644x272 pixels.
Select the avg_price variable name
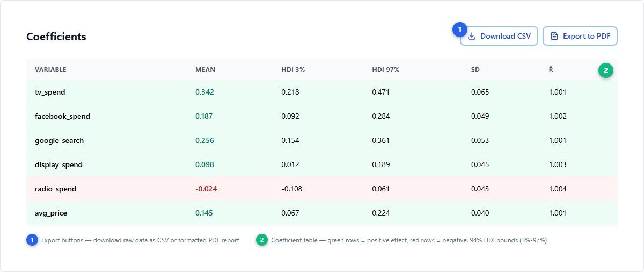(x=51, y=213)
